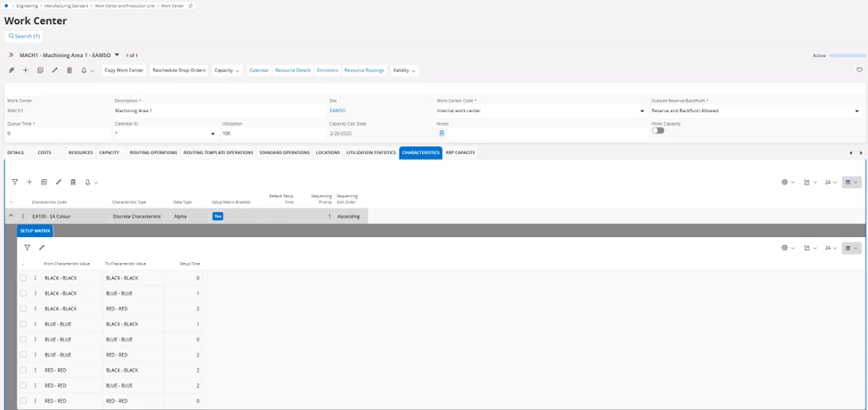Click the trash icon in the Characteristics list toolbar
The image size is (868, 410).
tap(73, 182)
